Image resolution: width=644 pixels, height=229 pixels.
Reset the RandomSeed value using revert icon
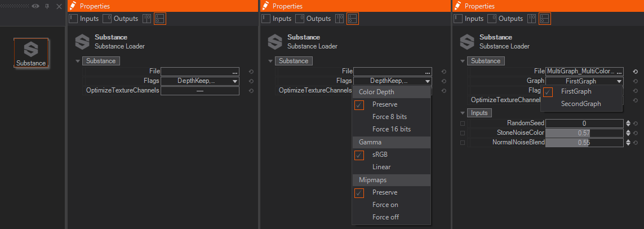(x=635, y=124)
